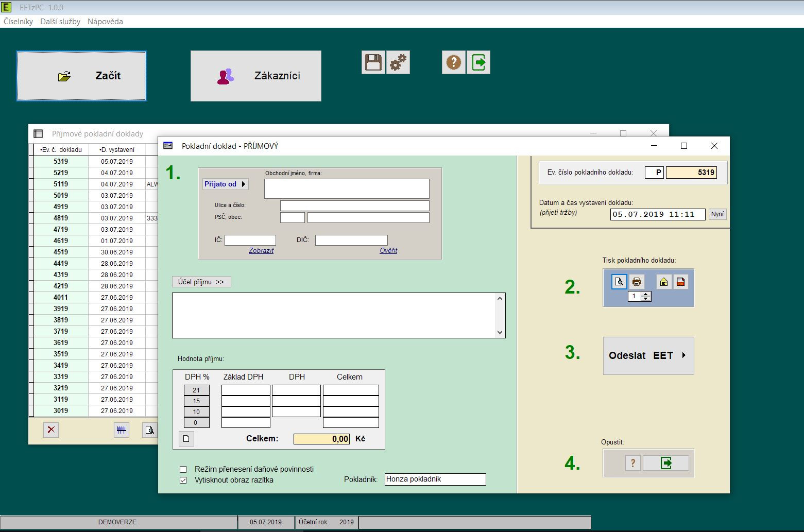This screenshot has width=804, height=532.
Task: Sort by Ev. č. dokladu column header
Action: (x=61, y=149)
